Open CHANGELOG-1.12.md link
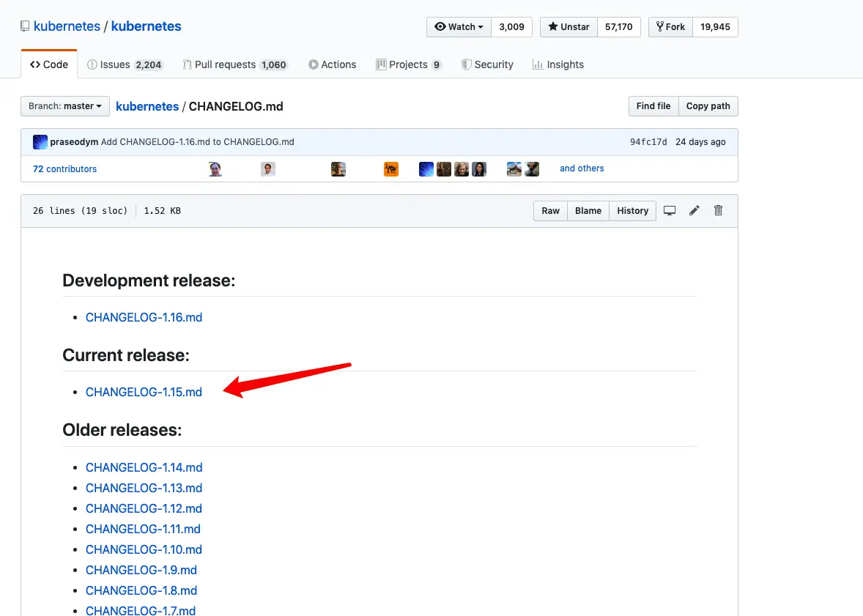863x616 pixels. pyautogui.click(x=144, y=508)
